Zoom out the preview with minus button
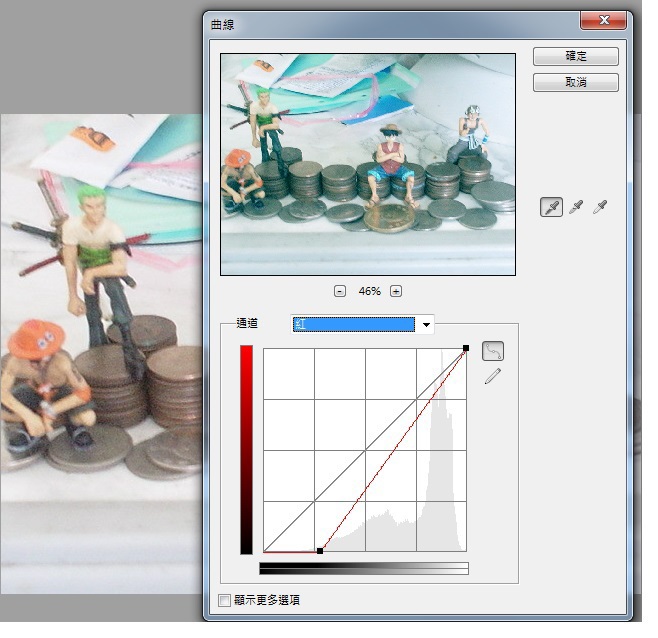 tap(340, 291)
